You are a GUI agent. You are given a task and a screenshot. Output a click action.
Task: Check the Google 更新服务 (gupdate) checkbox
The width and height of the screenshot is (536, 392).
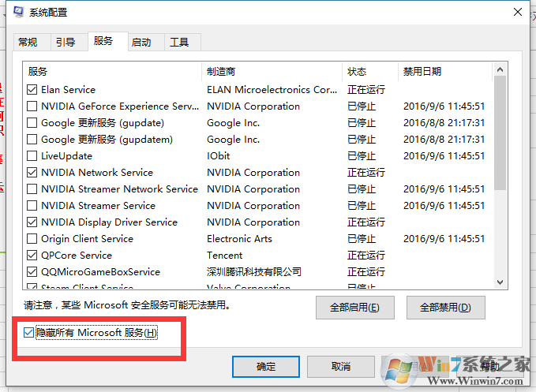click(32, 123)
